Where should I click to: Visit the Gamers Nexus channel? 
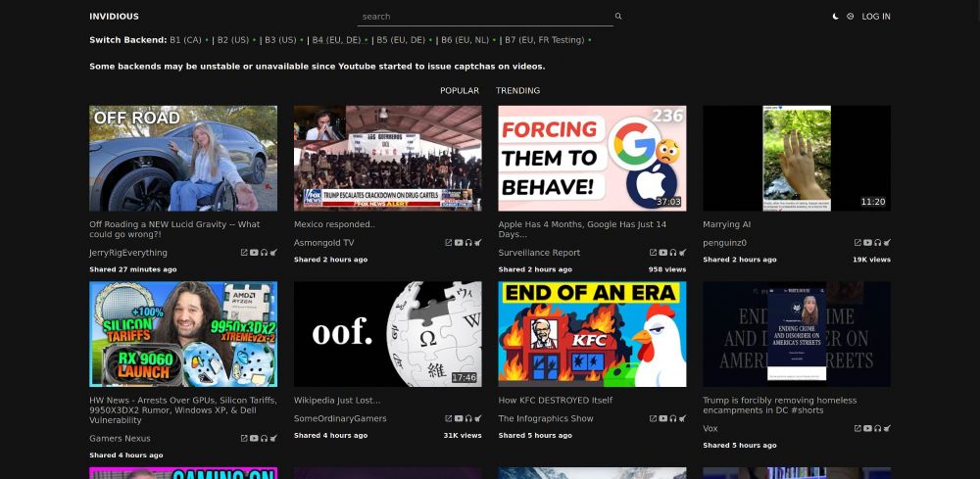tap(120, 439)
